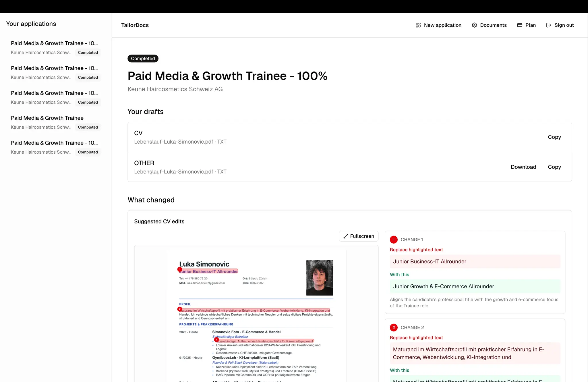This screenshot has height=382, width=588.
Task: Click the Sign out arrow icon
Action: [x=549, y=25]
